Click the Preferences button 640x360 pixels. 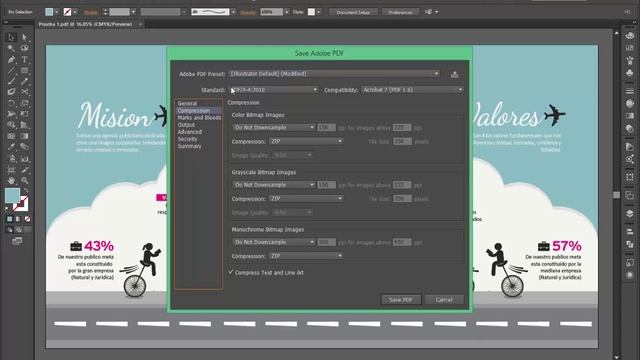pos(400,12)
